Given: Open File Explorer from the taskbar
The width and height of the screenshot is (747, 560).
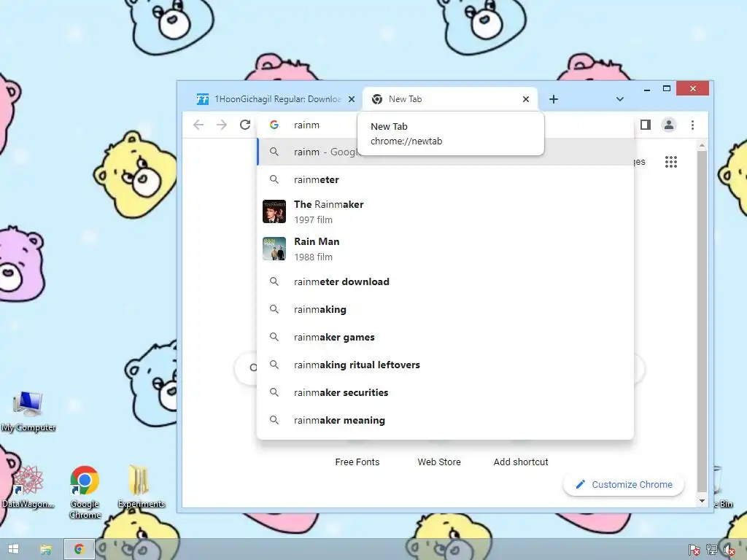Looking at the screenshot, I should pos(46,550).
